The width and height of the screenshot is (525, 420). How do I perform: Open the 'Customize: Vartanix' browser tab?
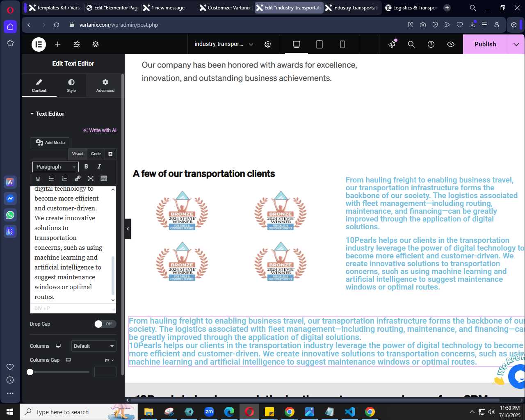click(x=226, y=8)
